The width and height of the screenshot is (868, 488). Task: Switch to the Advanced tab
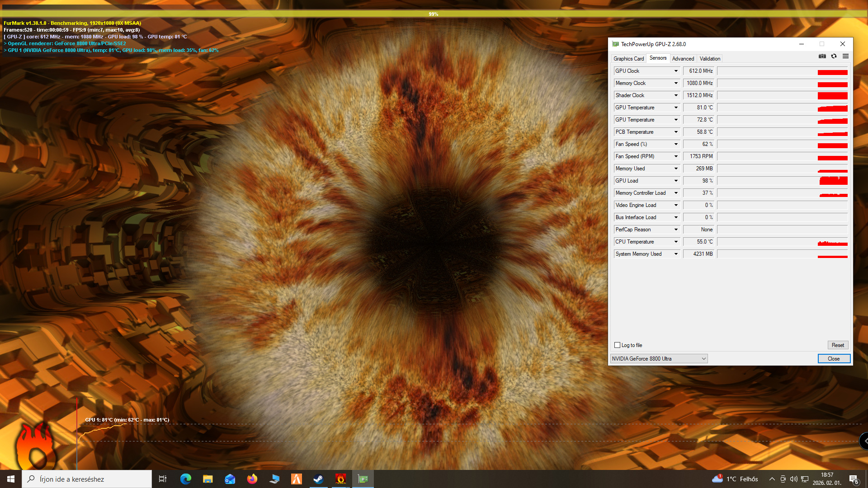pyautogui.click(x=683, y=59)
